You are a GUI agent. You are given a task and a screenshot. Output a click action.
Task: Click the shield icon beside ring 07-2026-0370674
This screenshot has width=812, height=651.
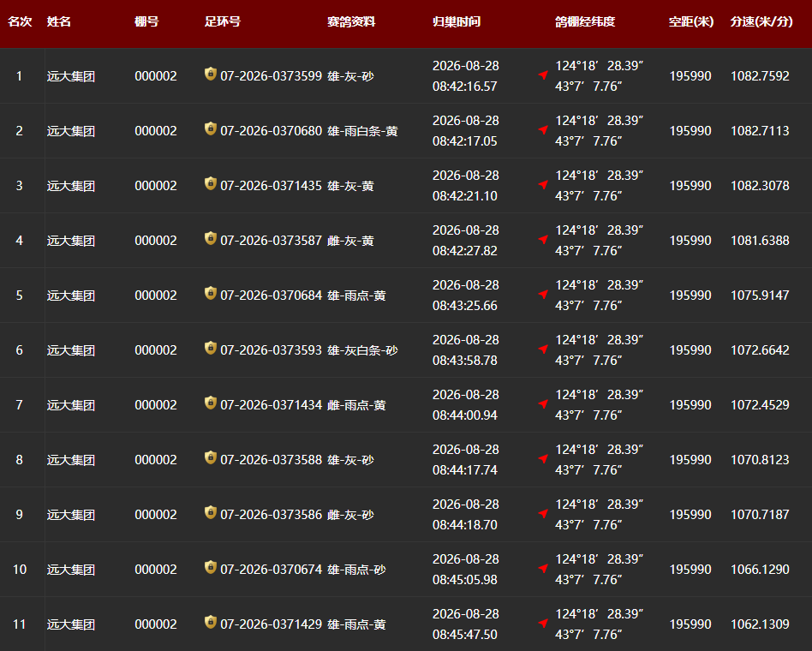[x=210, y=568]
